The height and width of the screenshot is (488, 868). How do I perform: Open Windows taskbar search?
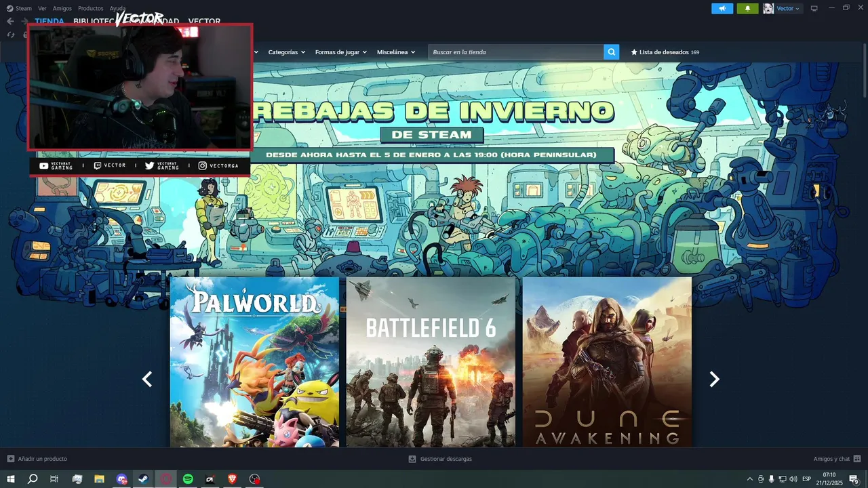[x=33, y=479]
